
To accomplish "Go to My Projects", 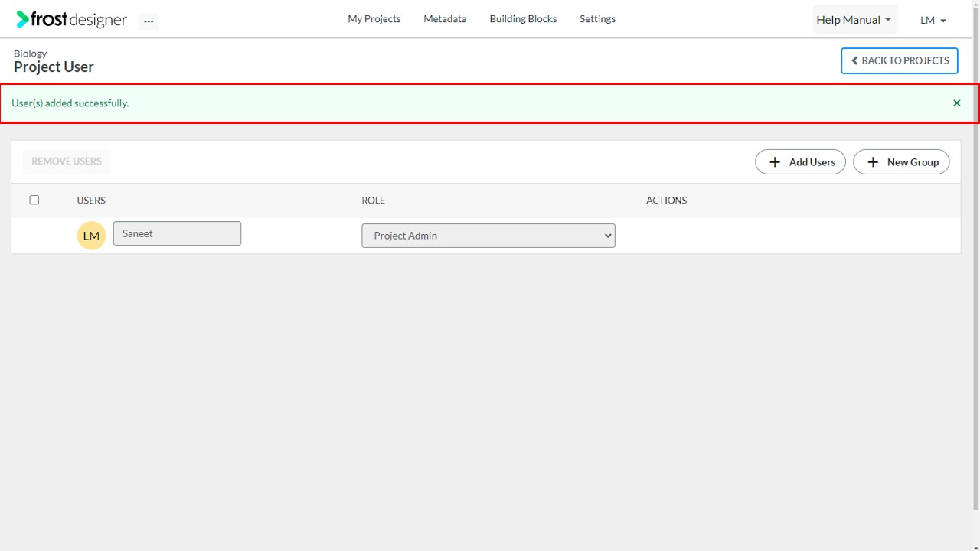I will [x=374, y=19].
